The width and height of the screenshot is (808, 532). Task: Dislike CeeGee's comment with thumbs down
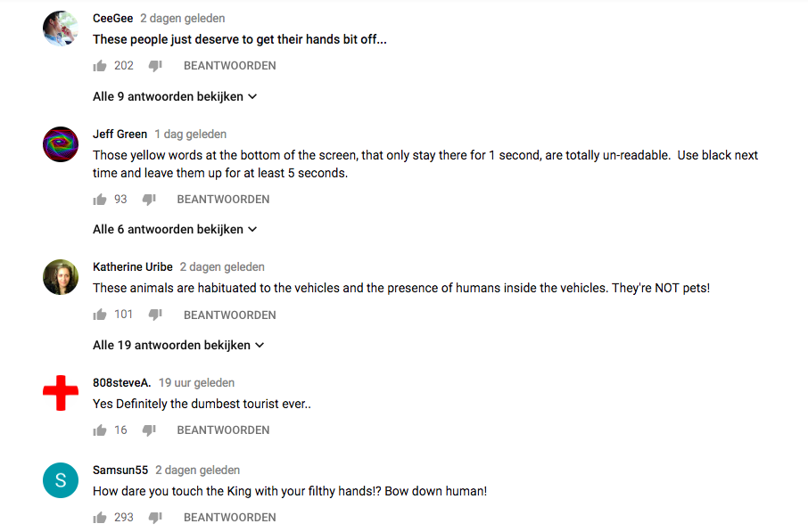tap(155, 66)
